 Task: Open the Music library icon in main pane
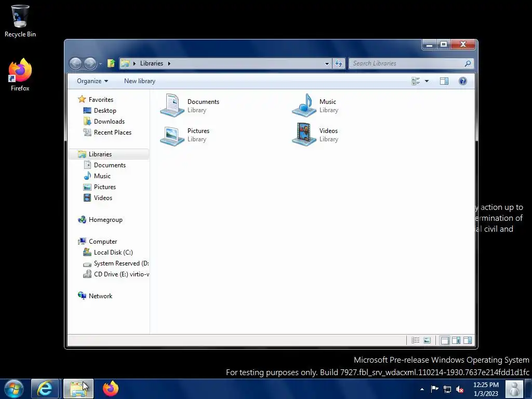tap(304, 105)
